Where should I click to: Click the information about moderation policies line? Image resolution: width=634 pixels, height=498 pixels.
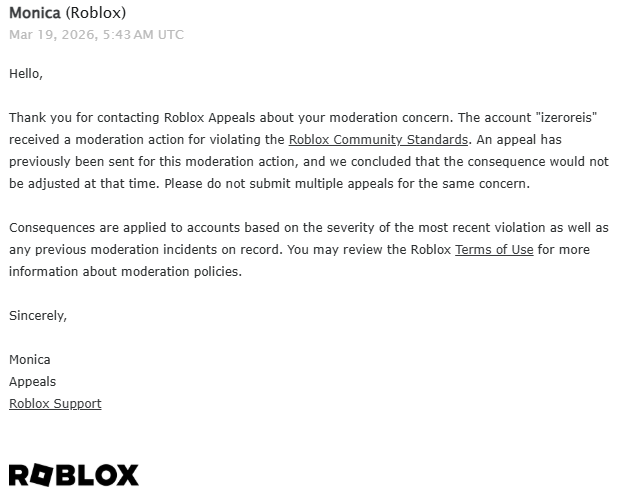pos(125,271)
